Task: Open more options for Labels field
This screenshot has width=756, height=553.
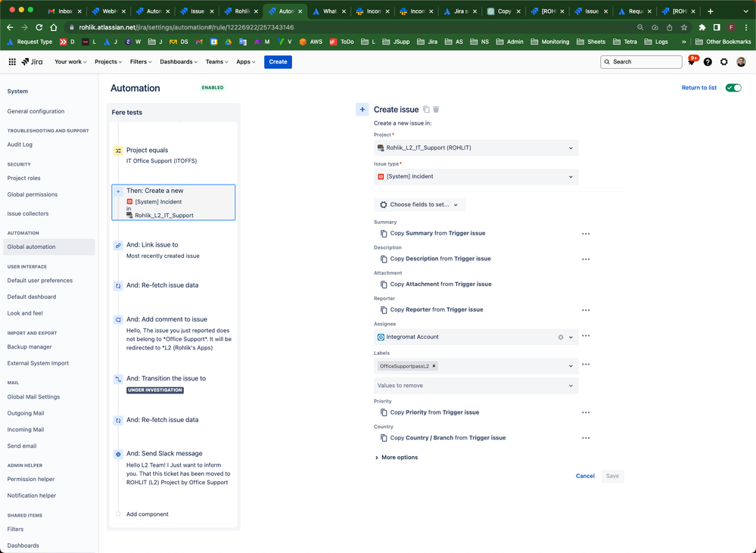Action: [586, 365]
